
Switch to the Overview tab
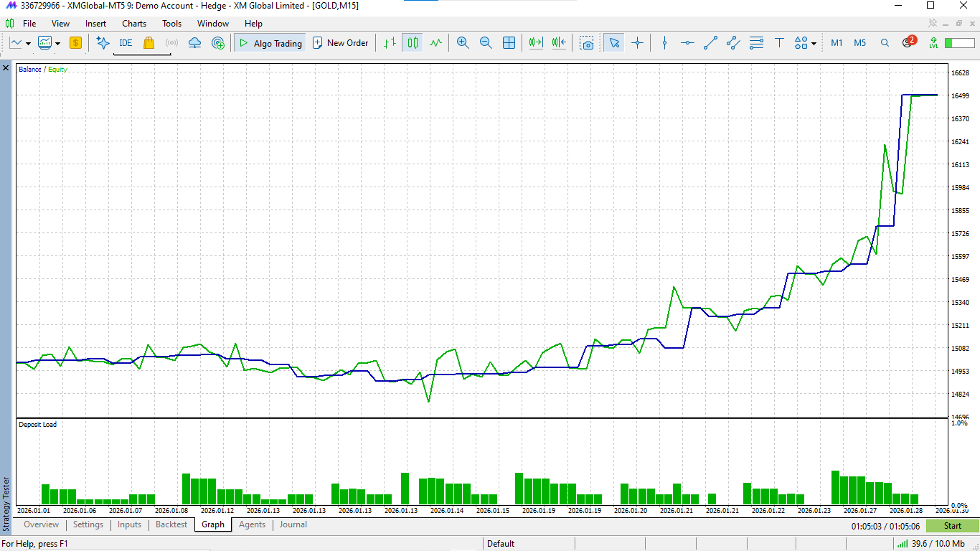tap(42, 525)
